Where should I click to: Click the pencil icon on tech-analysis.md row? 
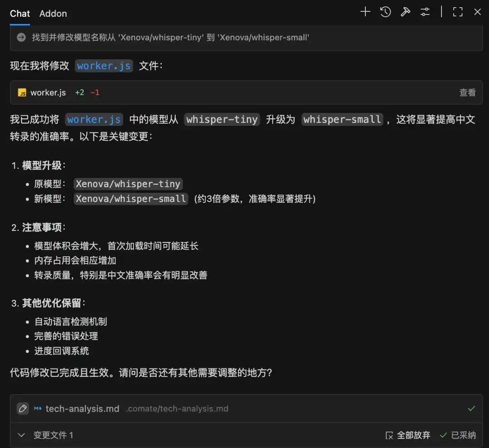[23, 408]
